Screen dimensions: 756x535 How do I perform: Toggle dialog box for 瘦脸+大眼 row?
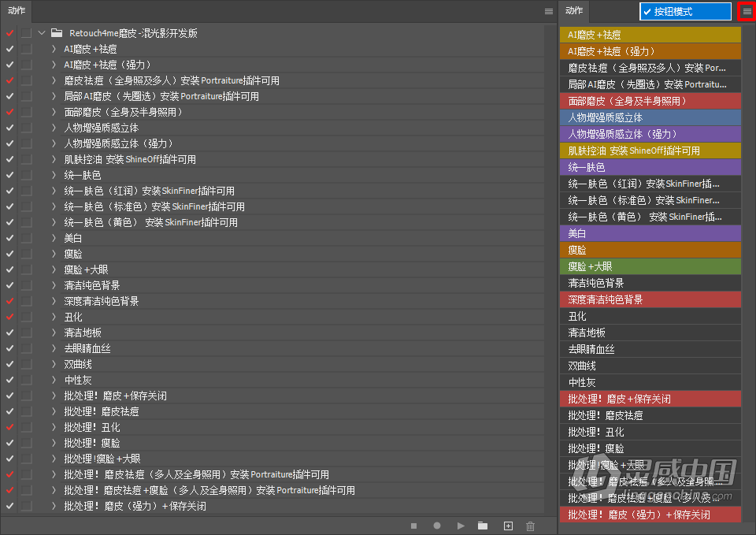(x=27, y=269)
